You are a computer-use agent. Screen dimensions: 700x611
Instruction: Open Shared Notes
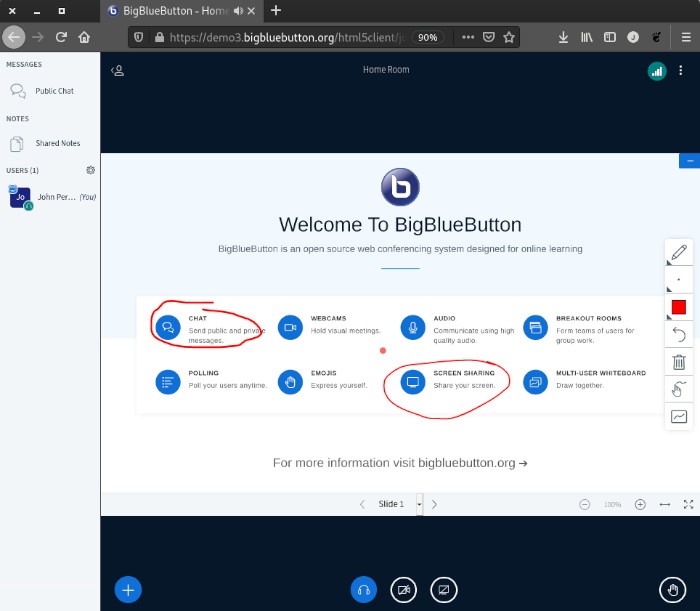click(x=50, y=143)
